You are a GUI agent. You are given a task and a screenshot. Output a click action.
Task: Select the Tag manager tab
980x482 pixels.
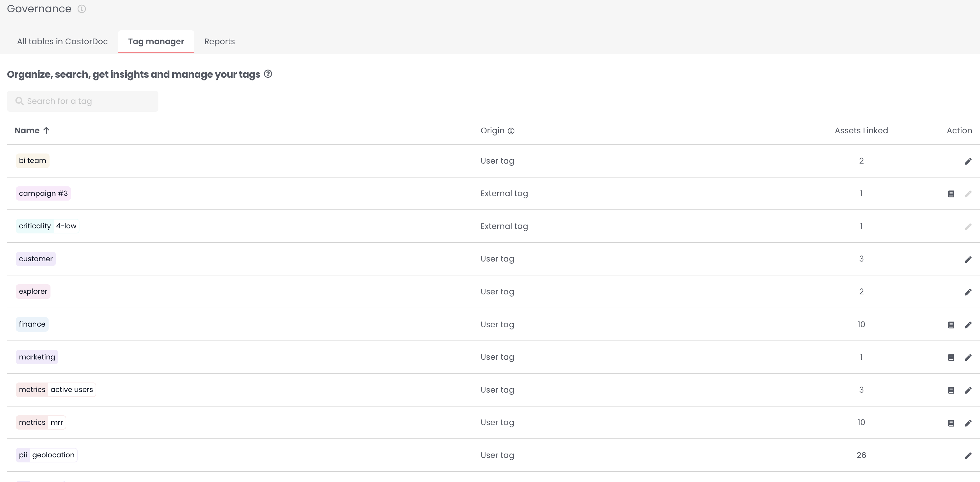[156, 41]
